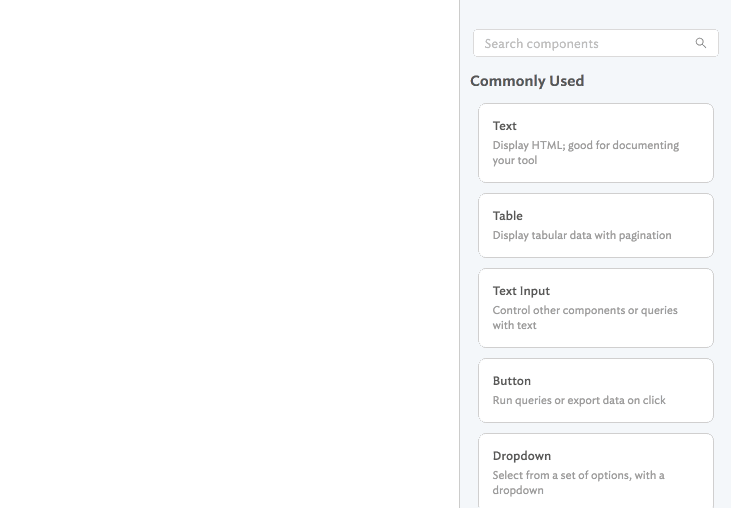Click the empty canvas area
This screenshot has width=731, height=508.
pyautogui.click(x=228, y=254)
